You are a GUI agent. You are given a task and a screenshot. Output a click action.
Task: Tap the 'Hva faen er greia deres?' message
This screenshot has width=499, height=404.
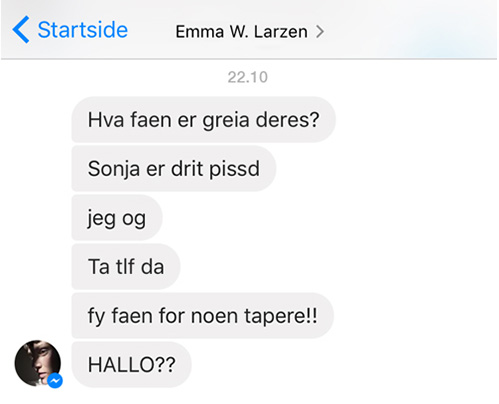coord(203,120)
